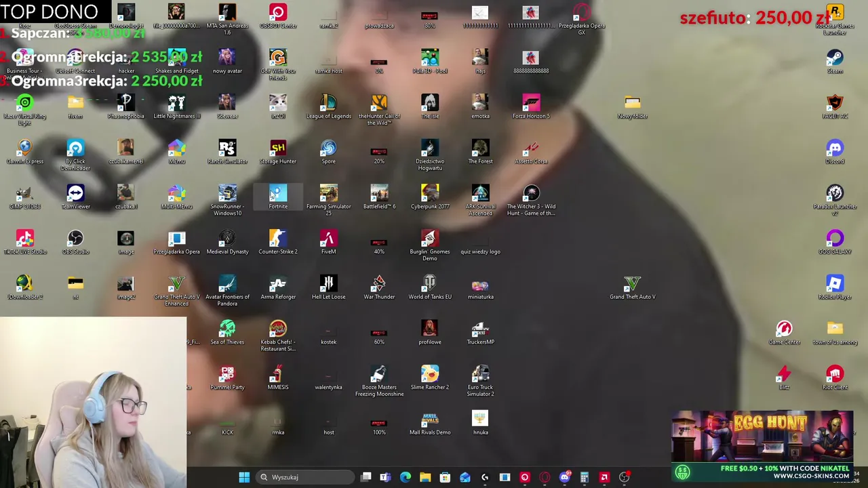This screenshot has width=868, height=488.
Task: Open the TeamViewer desktop shortcut
Action: pyautogui.click(x=75, y=197)
